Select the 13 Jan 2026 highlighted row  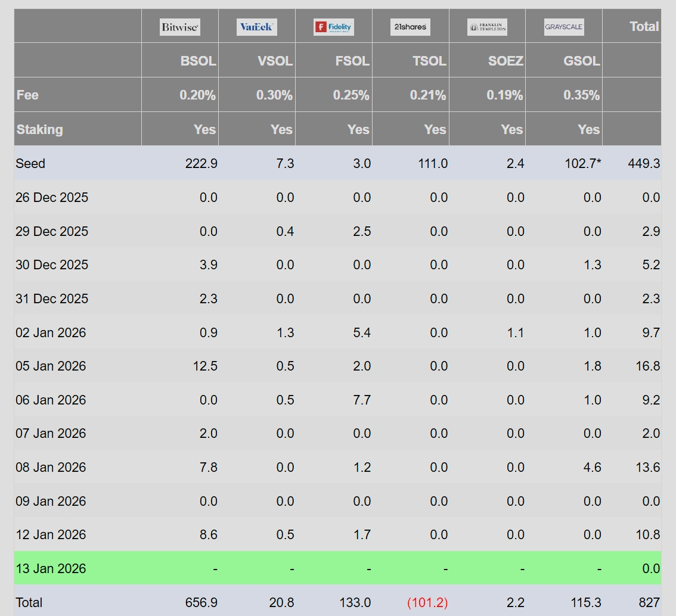[337, 568]
